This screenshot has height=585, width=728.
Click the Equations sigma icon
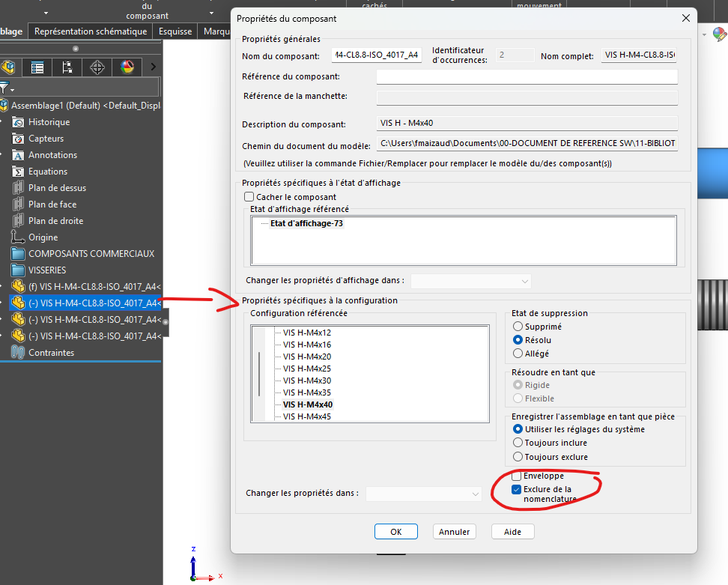click(x=19, y=172)
